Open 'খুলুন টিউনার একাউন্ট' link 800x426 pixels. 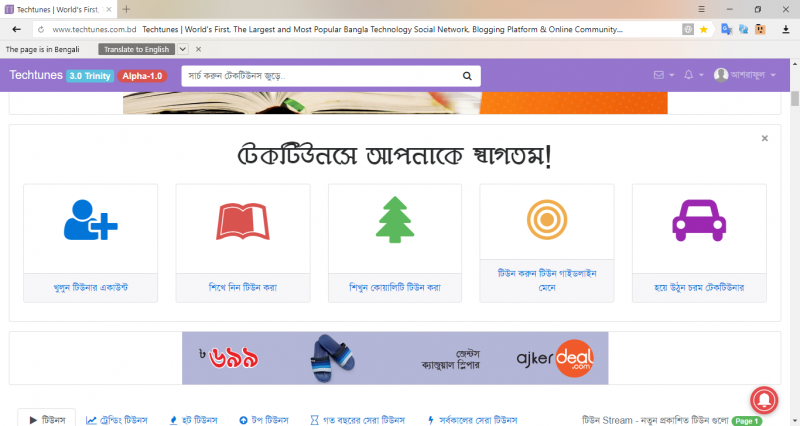pyautogui.click(x=90, y=288)
